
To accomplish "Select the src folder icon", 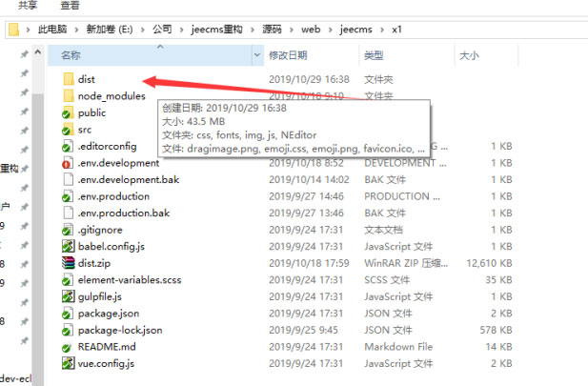I will [67, 130].
